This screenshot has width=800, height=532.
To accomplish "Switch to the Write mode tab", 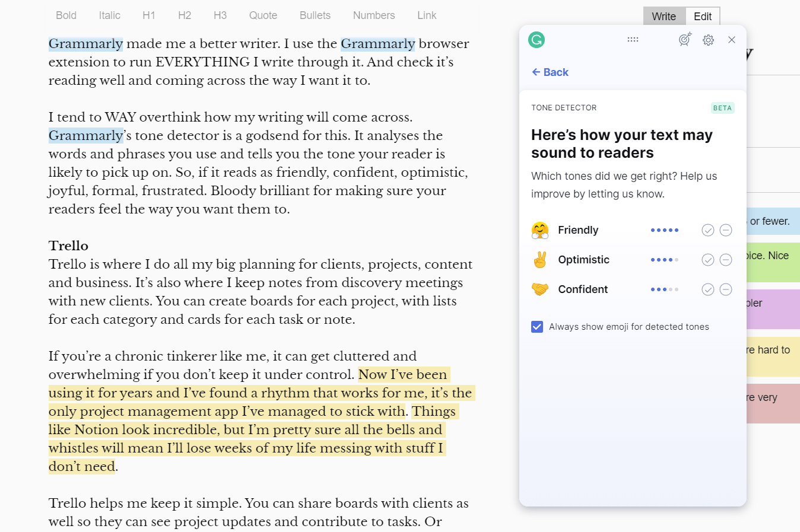I will click(664, 17).
